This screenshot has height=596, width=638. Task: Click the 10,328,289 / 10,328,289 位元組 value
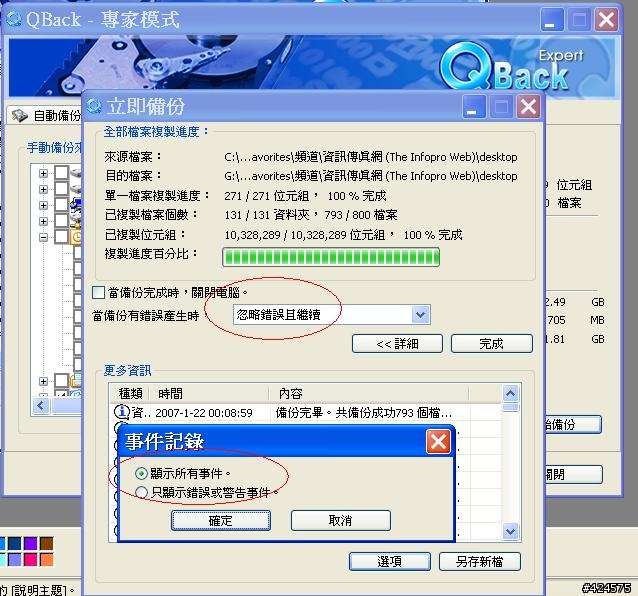305,235
